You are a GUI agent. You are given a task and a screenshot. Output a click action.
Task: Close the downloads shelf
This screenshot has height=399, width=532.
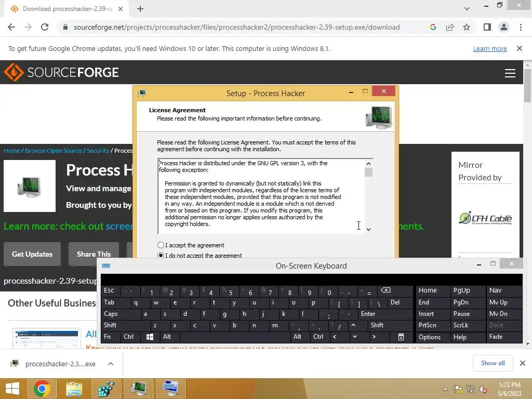(x=523, y=363)
